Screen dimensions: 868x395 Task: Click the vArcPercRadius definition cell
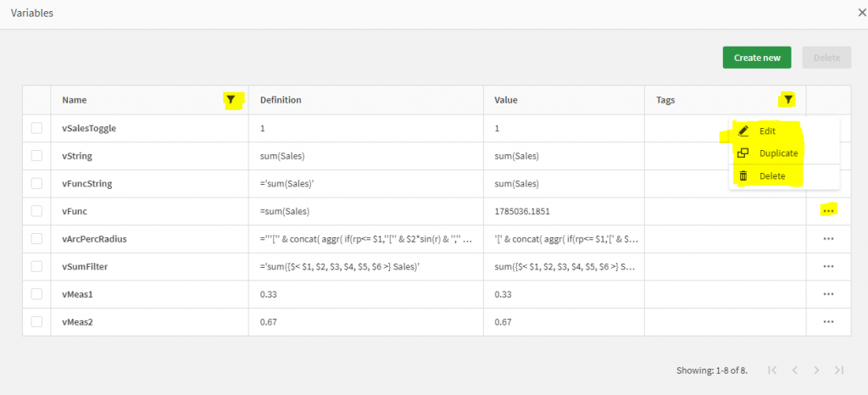[366, 239]
